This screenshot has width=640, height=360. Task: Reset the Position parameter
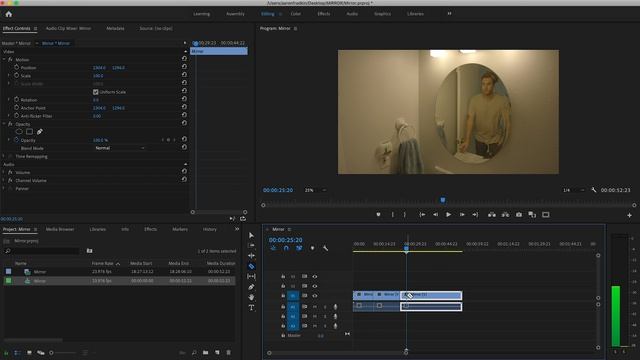[x=184, y=67]
